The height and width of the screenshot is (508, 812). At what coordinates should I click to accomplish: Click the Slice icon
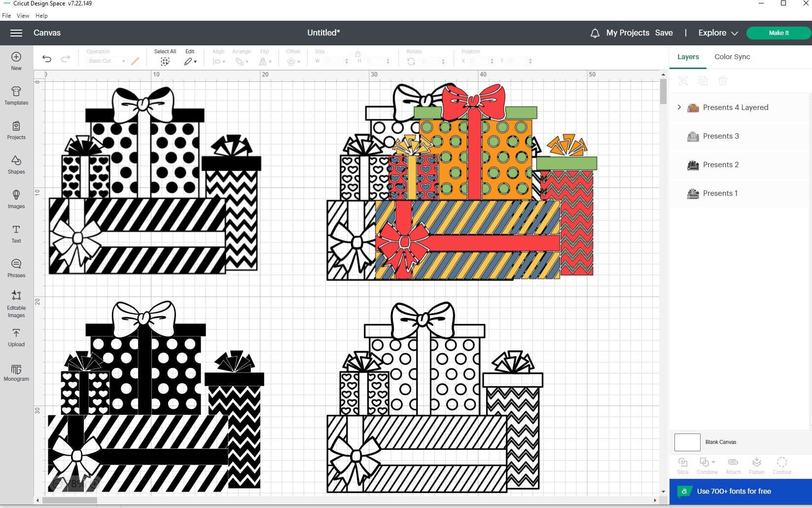click(683, 465)
